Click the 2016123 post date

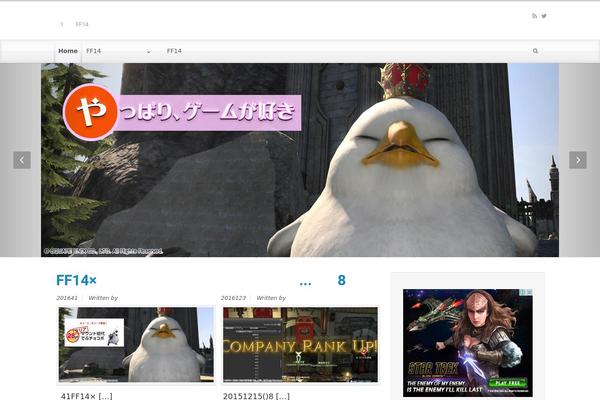tap(233, 298)
